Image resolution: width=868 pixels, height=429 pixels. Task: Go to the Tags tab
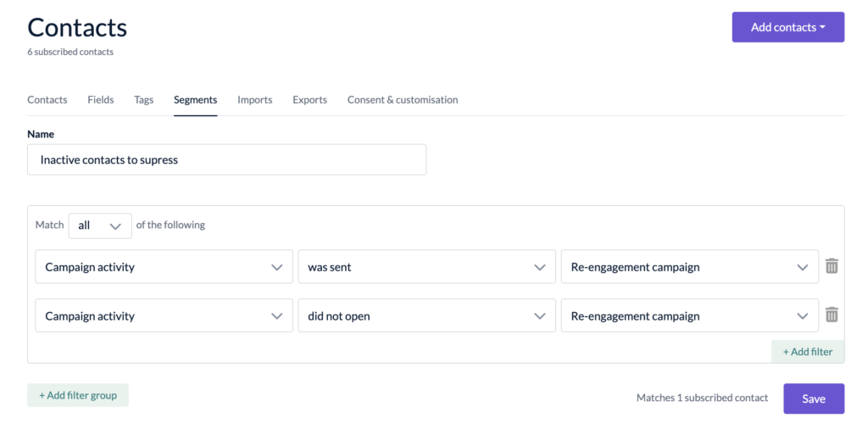pos(144,100)
